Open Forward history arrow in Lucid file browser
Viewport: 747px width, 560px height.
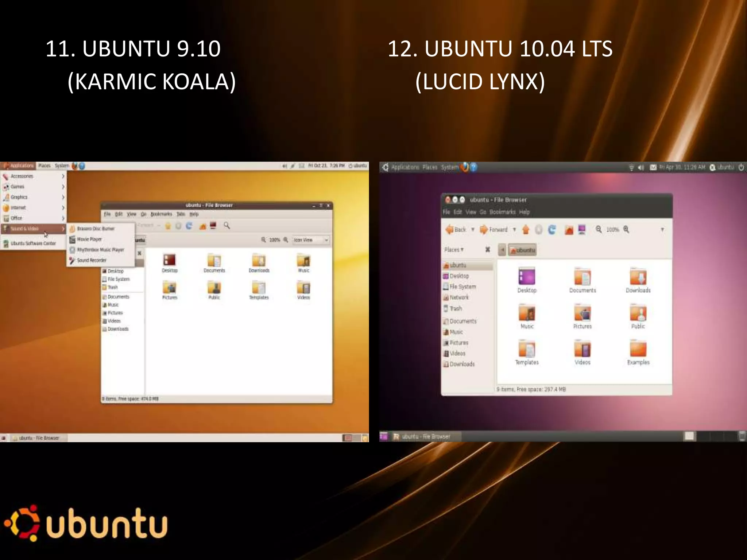514,230
